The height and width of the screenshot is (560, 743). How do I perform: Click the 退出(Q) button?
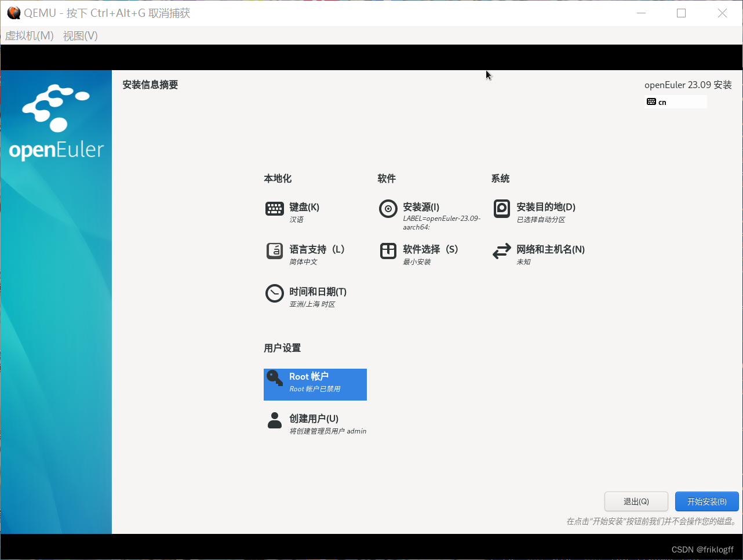636,501
